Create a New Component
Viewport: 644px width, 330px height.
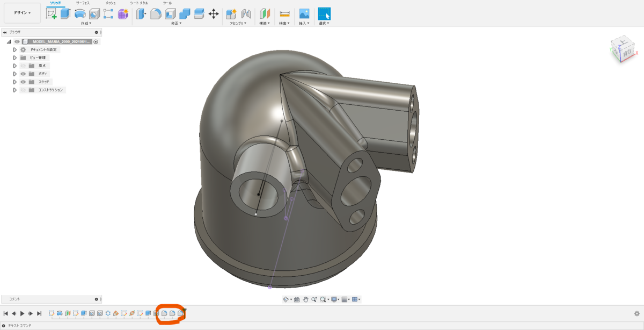pos(232,14)
